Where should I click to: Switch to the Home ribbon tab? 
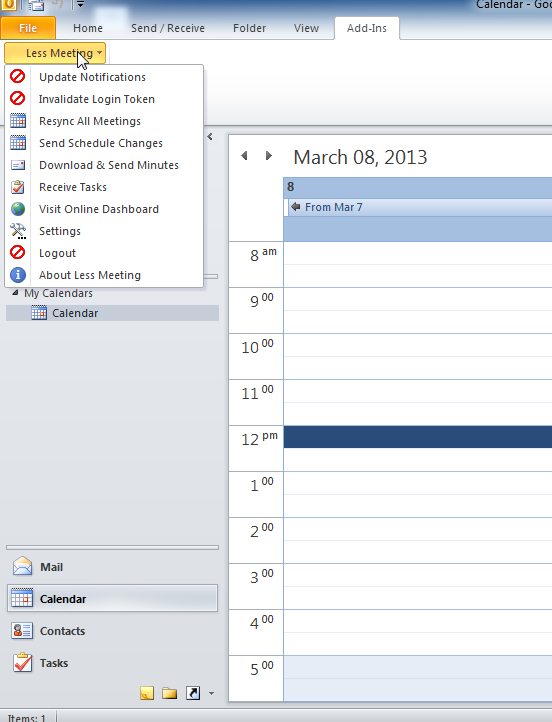87,28
